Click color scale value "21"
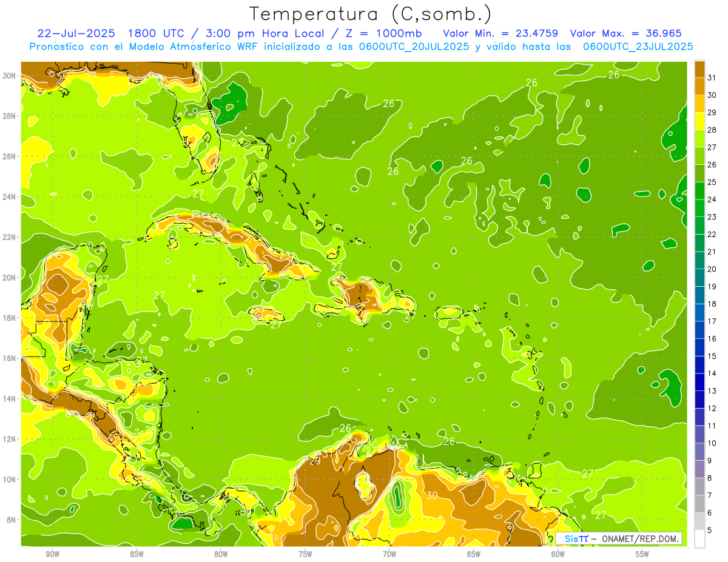The height and width of the screenshot is (562, 728). (712, 252)
